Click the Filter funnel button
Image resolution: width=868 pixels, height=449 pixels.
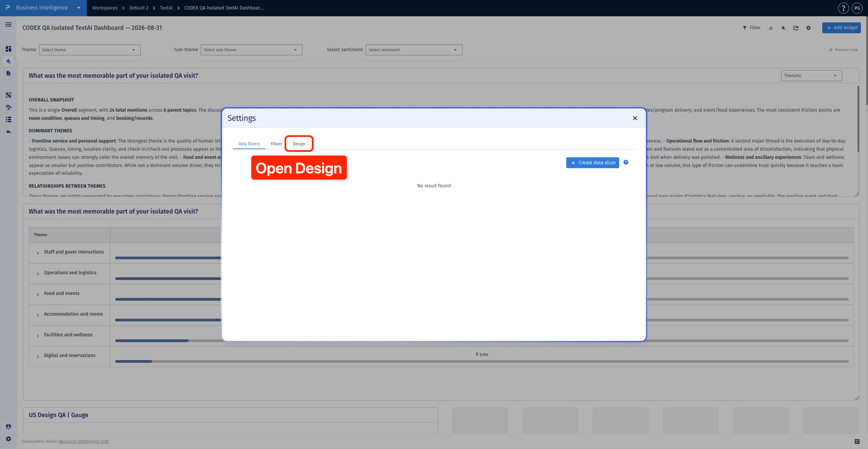pyautogui.click(x=752, y=28)
